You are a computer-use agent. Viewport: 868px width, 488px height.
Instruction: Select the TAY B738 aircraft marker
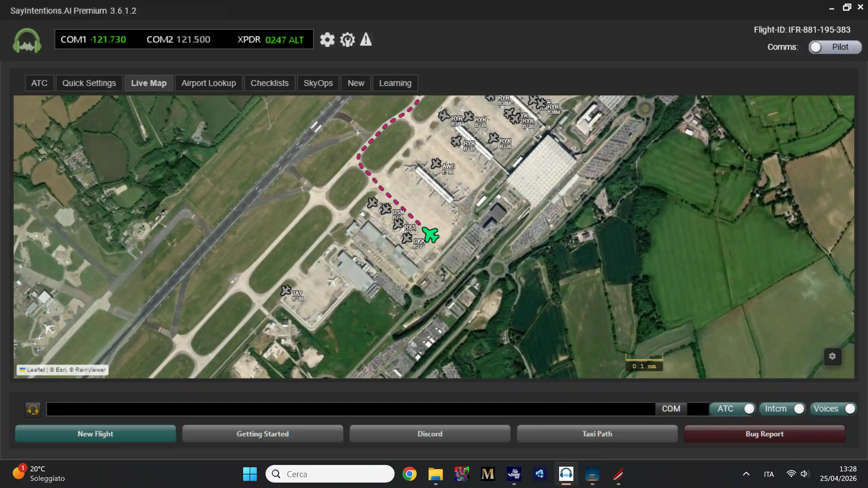(x=286, y=290)
